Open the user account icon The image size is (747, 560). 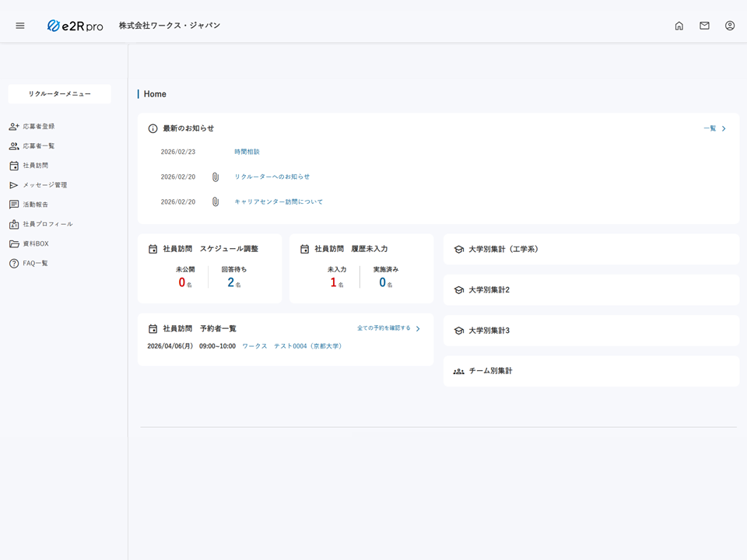coord(730,26)
